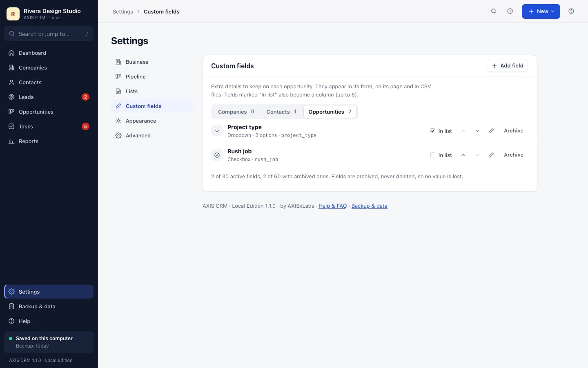
Task: Open the Help & FAQ footer link
Action: (x=332, y=206)
